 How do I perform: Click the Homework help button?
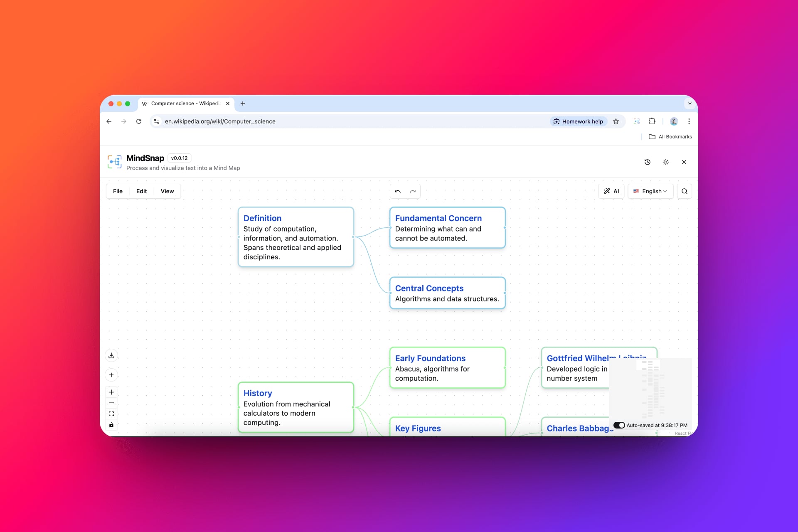pyautogui.click(x=578, y=121)
